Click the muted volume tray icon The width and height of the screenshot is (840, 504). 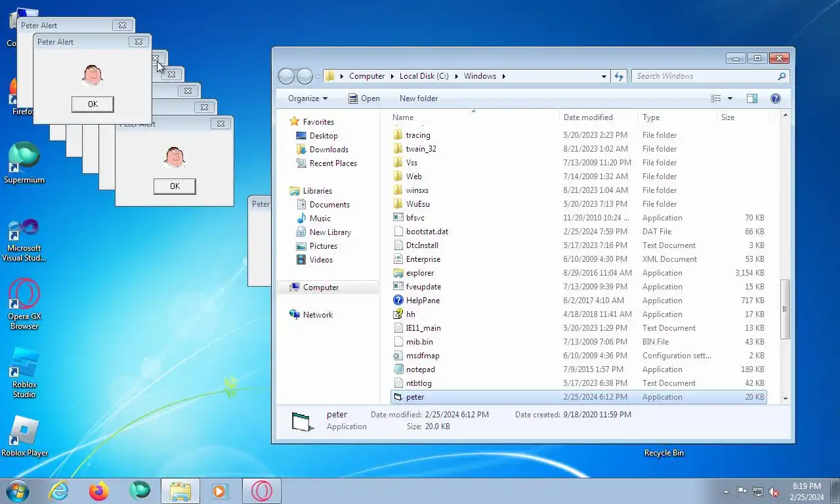coord(774,492)
